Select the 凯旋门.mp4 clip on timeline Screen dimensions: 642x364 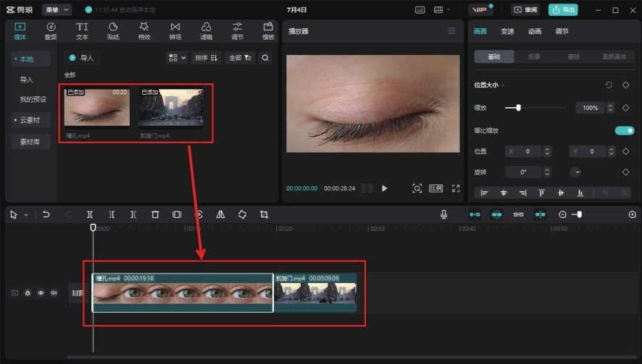click(x=315, y=293)
